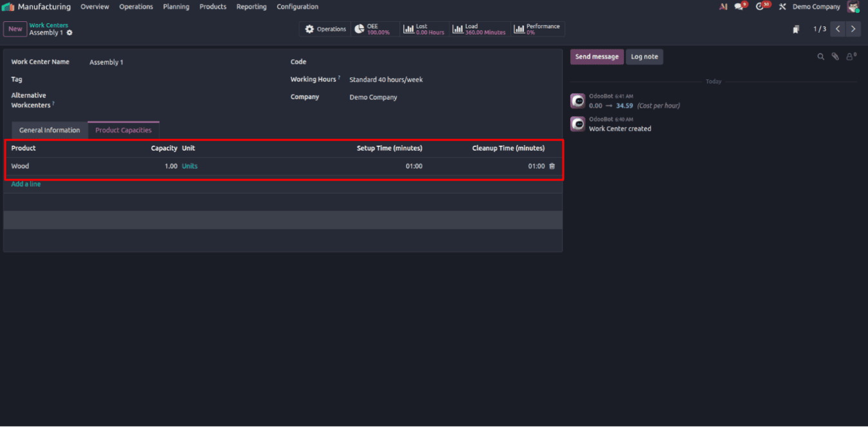This screenshot has width=868, height=428.
Task: Open the gear settings next to Assembly 1
Action: tap(68, 32)
